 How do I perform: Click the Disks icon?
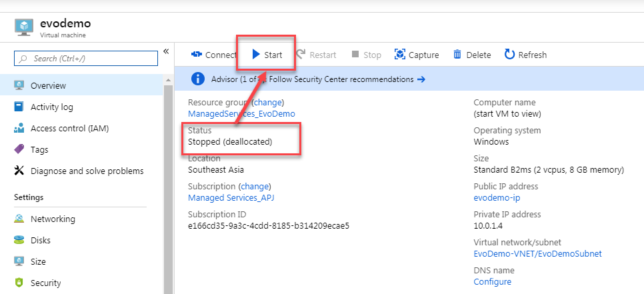pyautogui.click(x=19, y=240)
